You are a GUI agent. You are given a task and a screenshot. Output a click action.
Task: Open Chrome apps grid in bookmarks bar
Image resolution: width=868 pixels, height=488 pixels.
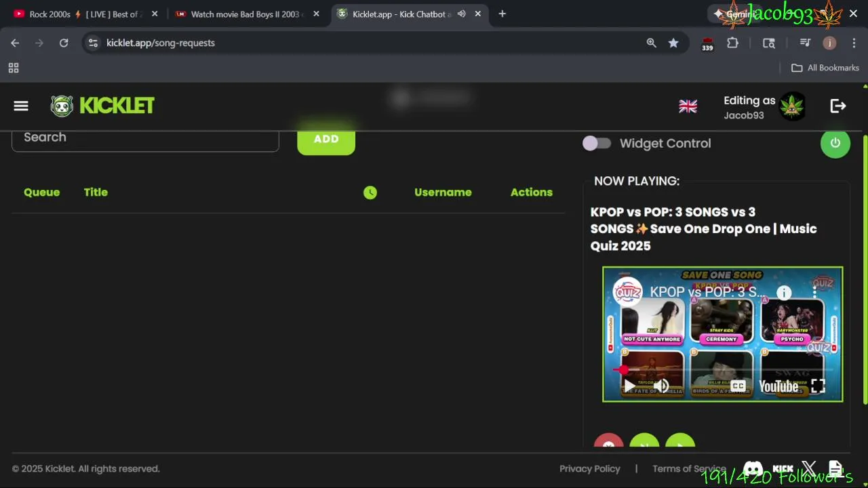pos(14,68)
